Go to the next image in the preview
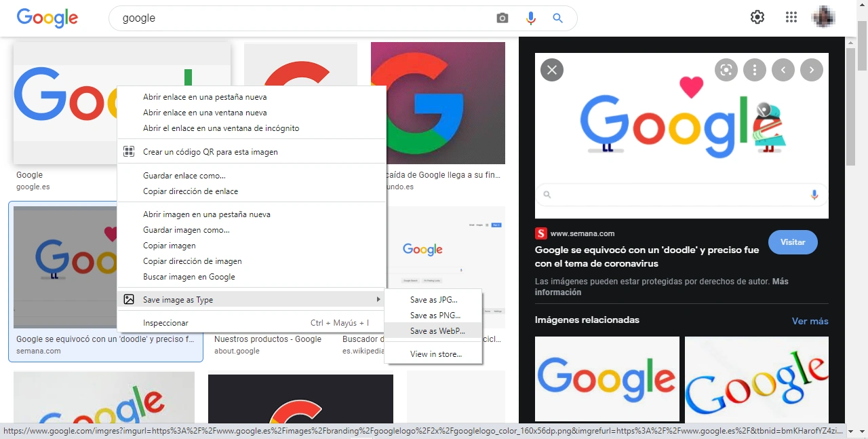 pyautogui.click(x=812, y=69)
